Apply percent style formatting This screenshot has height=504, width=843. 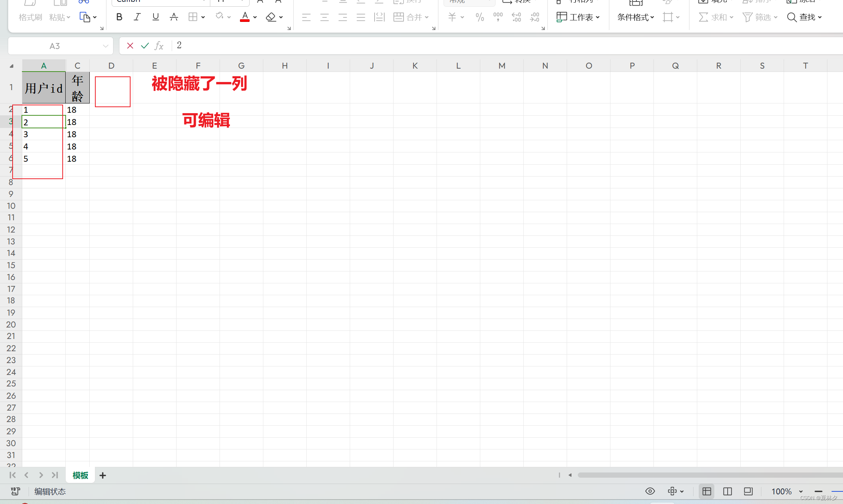(x=480, y=17)
